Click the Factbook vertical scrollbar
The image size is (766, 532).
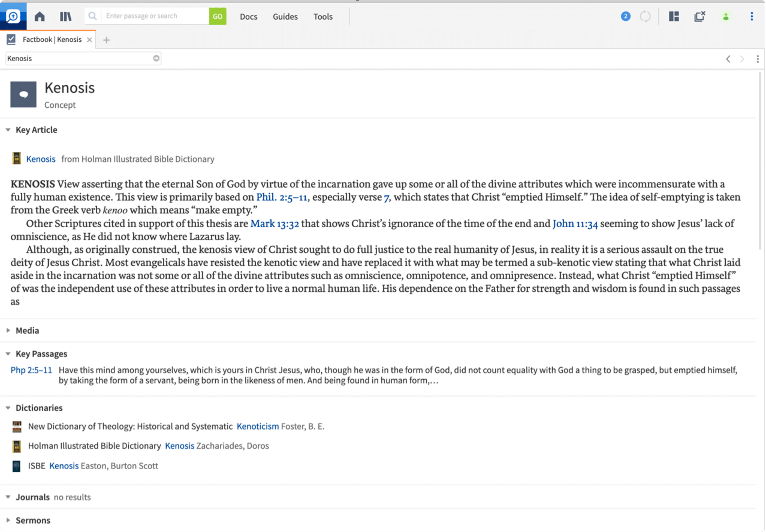[x=760, y=161]
